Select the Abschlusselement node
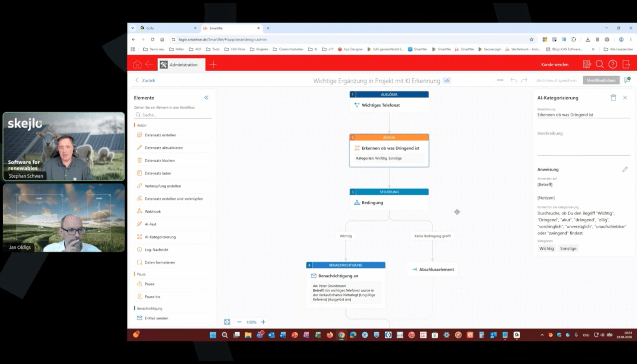637x364 pixels. (432, 269)
